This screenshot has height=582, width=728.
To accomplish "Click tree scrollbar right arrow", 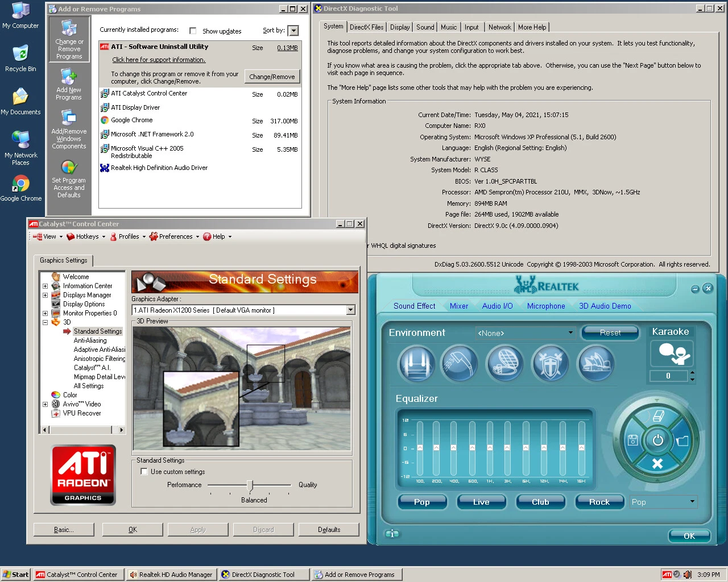I will click(121, 430).
